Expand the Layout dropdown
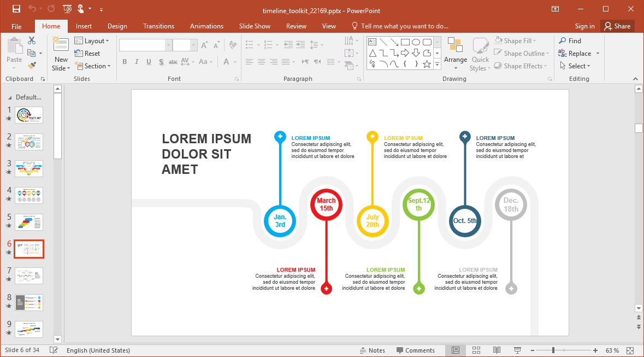Screen dimensions: 644x357 click(x=92, y=41)
